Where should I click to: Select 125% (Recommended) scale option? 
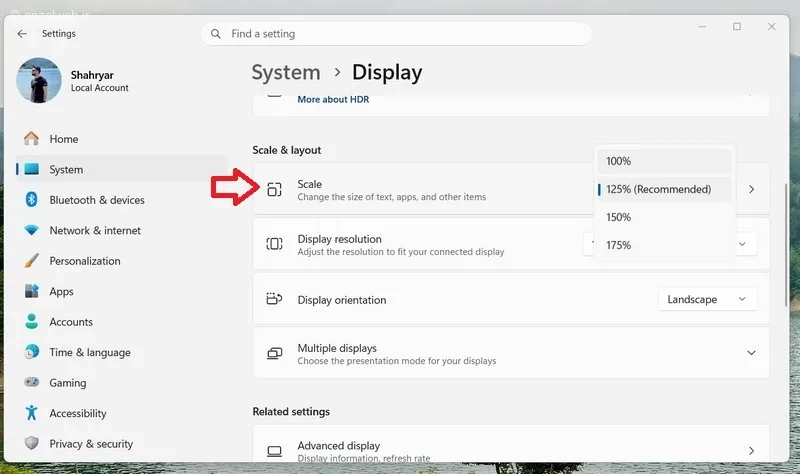point(664,189)
